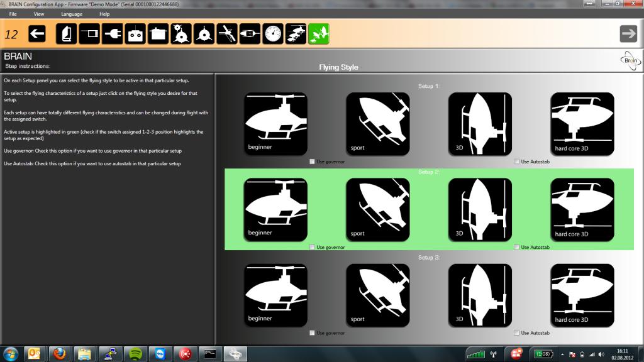644x362 pixels.
Task: Open the book icon step in toolbar
Action: pyautogui.click(x=67, y=34)
